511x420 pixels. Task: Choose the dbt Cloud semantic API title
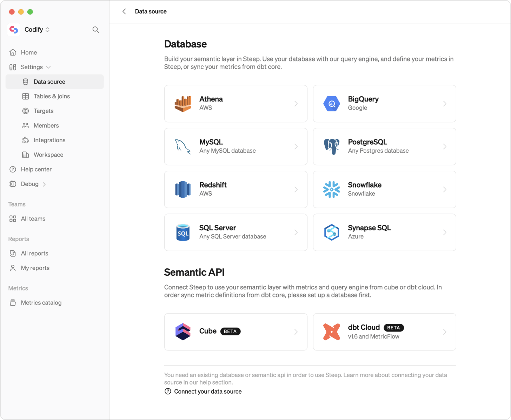point(364,327)
